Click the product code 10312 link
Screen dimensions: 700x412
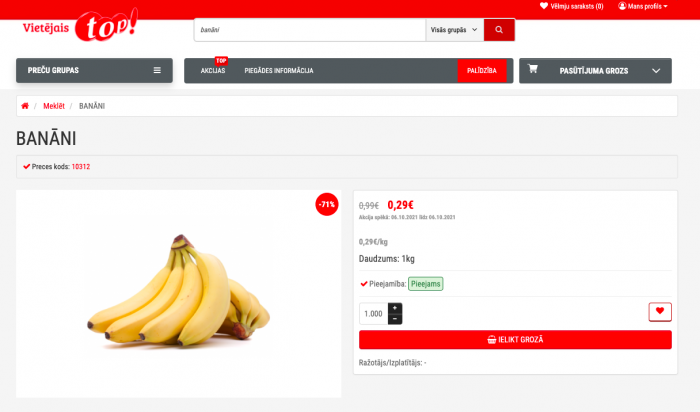click(x=81, y=166)
